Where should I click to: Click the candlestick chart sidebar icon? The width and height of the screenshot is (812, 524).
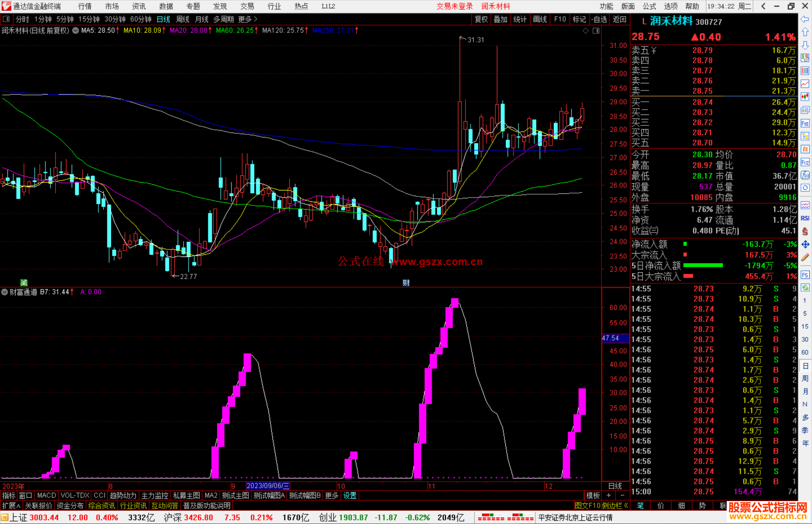point(805,97)
